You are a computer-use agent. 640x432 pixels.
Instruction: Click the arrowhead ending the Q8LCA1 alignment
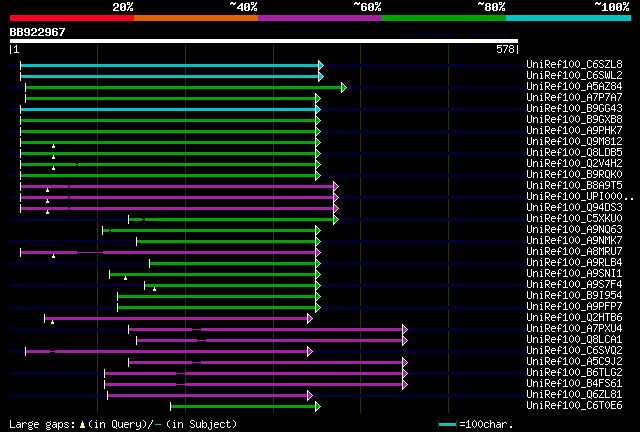point(405,341)
